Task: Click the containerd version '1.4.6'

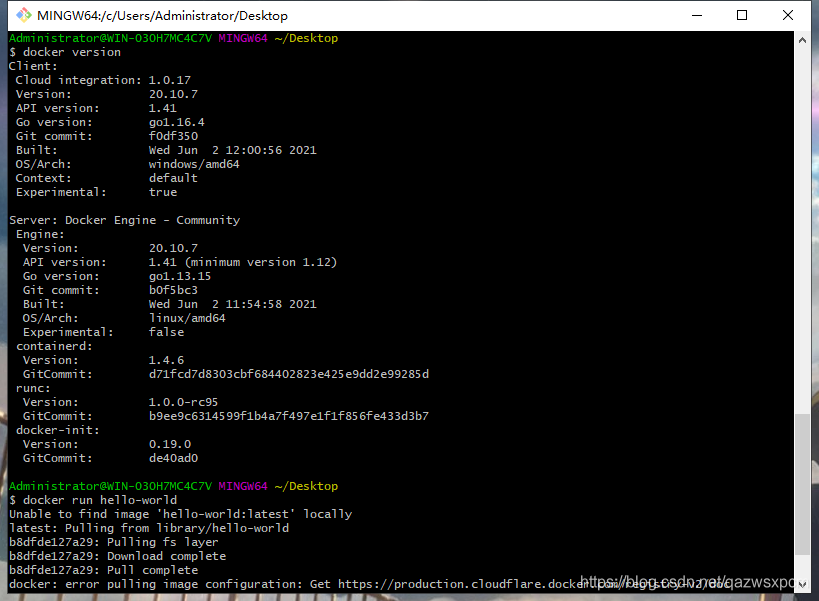Action: (166, 360)
